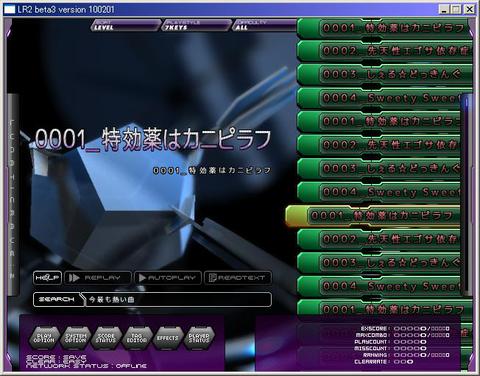Change the Sort Level selector
480x376 pixels.
coord(125,25)
